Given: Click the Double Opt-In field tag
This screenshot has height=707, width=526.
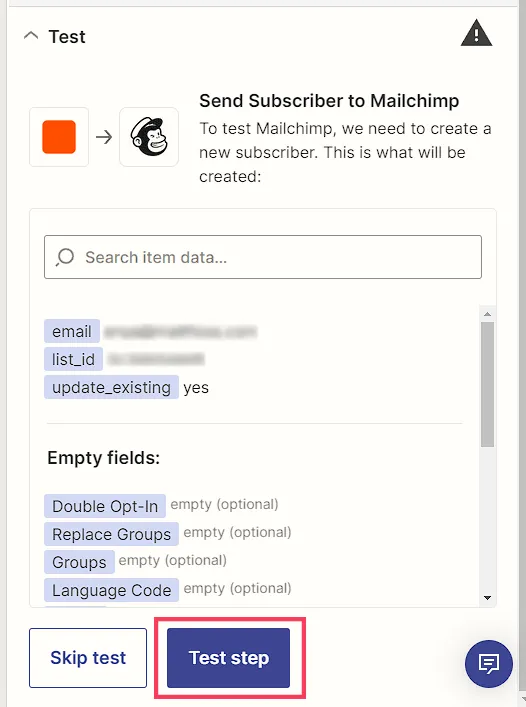Looking at the screenshot, I should [x=105, y=506].
